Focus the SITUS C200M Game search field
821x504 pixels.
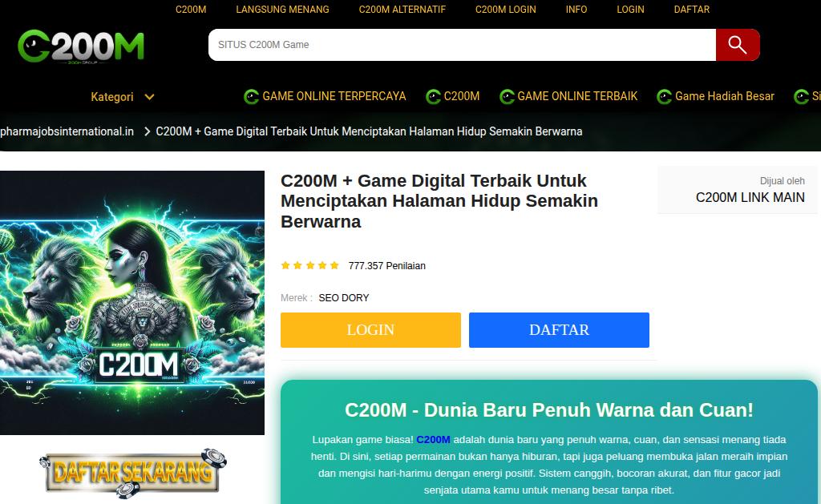(x=462, y=45)
